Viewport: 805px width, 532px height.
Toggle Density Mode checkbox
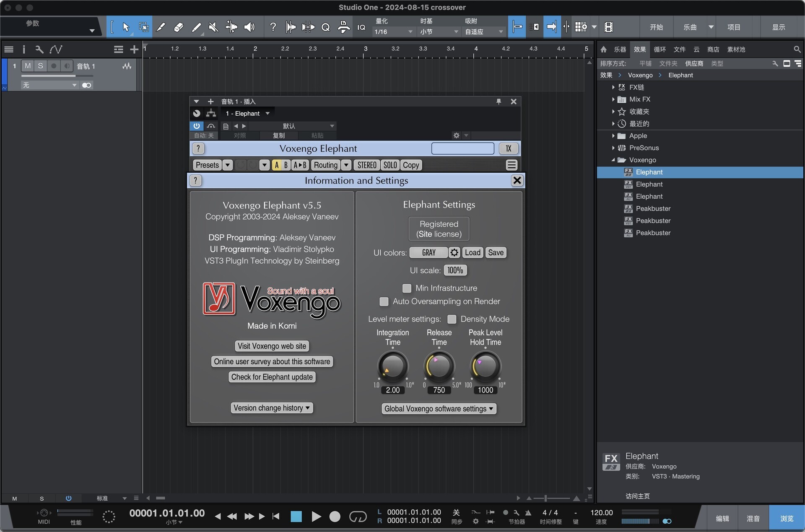(452, 319)
